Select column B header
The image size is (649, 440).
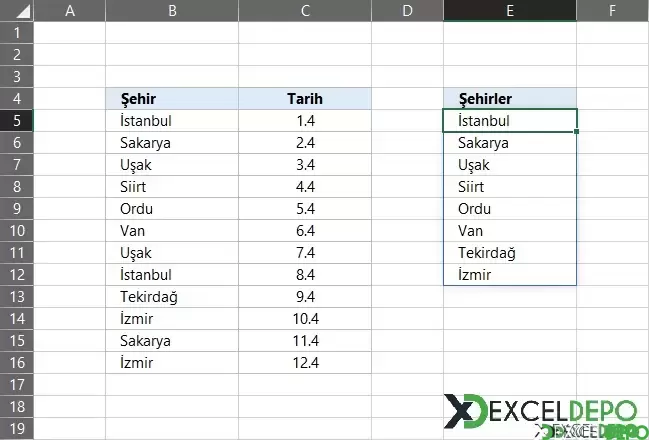172,10
